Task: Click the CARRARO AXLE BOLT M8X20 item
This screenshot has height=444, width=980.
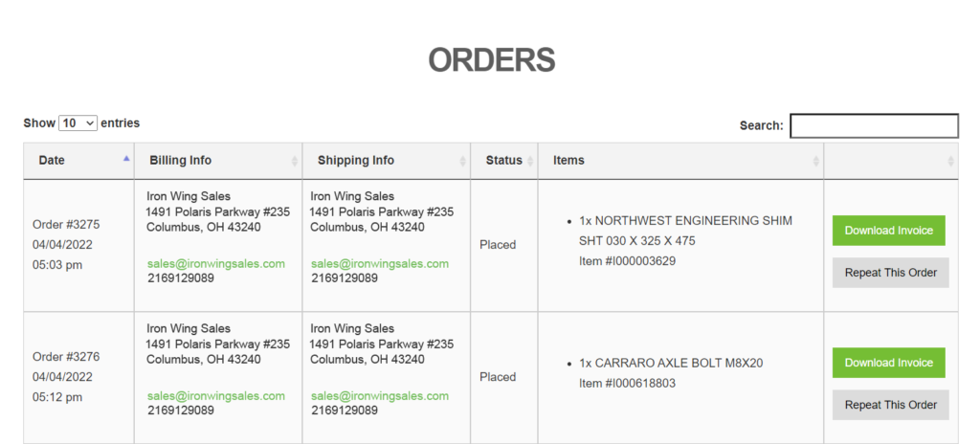Action: coord(671,364)
